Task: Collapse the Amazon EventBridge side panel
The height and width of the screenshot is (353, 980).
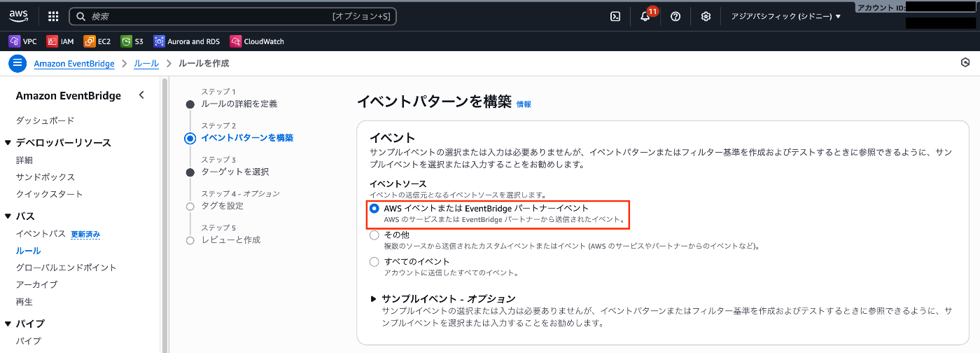Action: 141,95
